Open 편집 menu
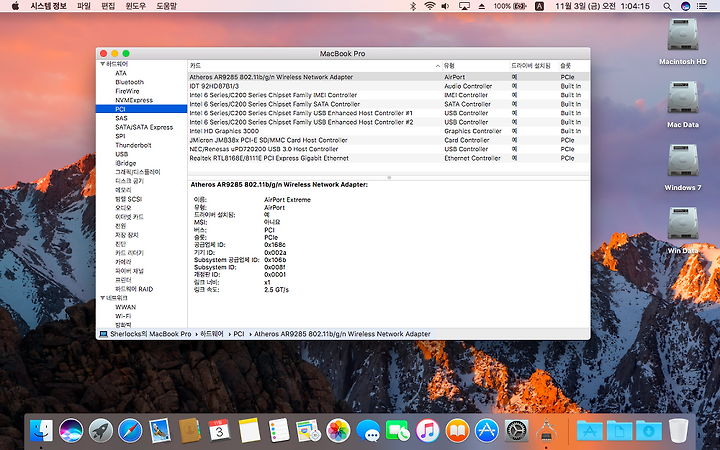The height and width of the screenshot is (450, 720). pyautogui.click(x=108, y=6)
